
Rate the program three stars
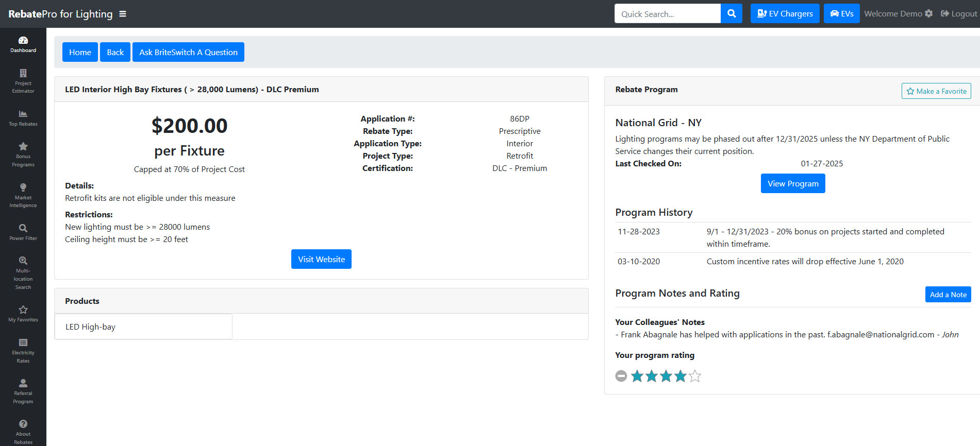pyautogui.click(x=666, y=376)
